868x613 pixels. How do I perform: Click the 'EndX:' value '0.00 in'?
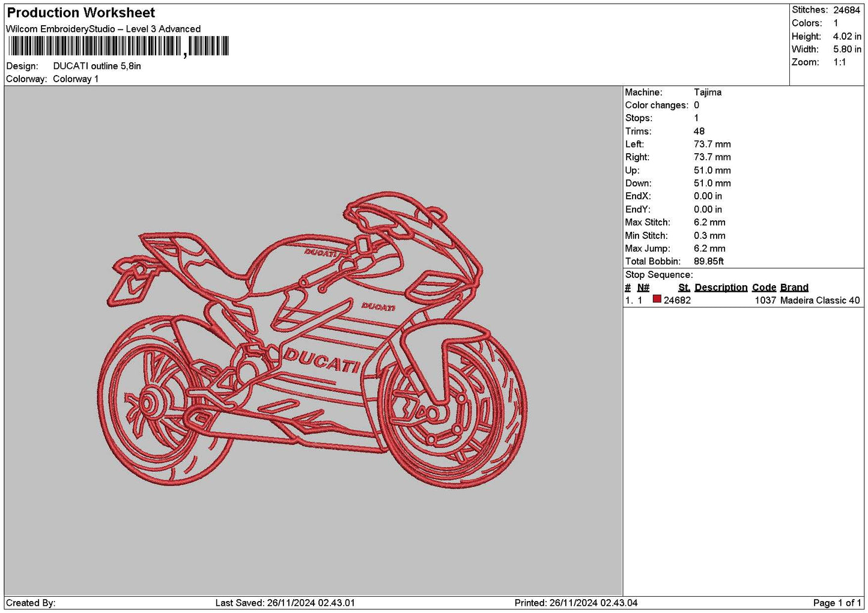[708, 196]
